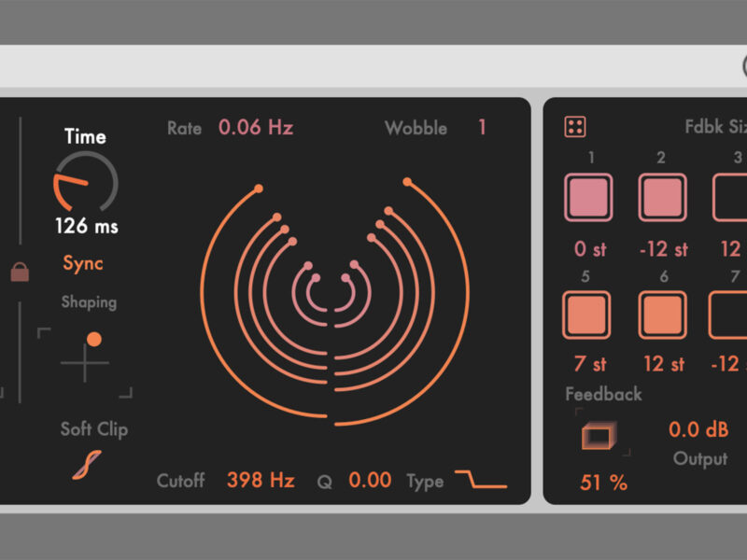Click the outermost arc handle on right
Screen dimensions: 747x560
coord(407,181)
